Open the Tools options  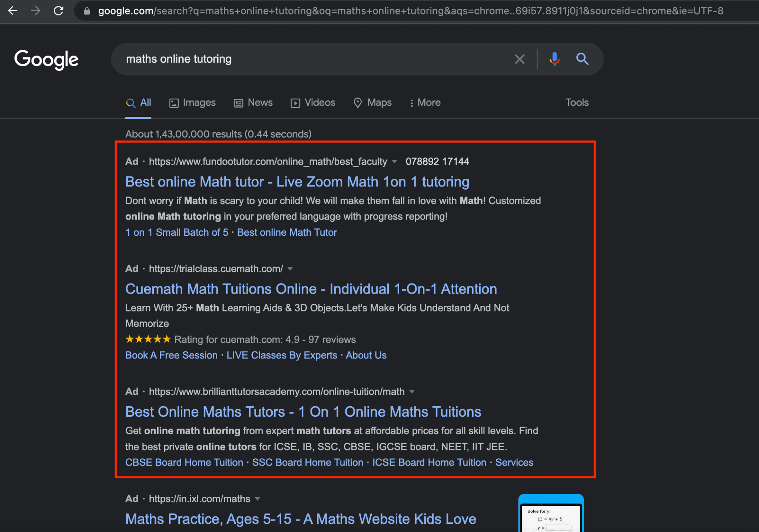click(x=577, y=102)
